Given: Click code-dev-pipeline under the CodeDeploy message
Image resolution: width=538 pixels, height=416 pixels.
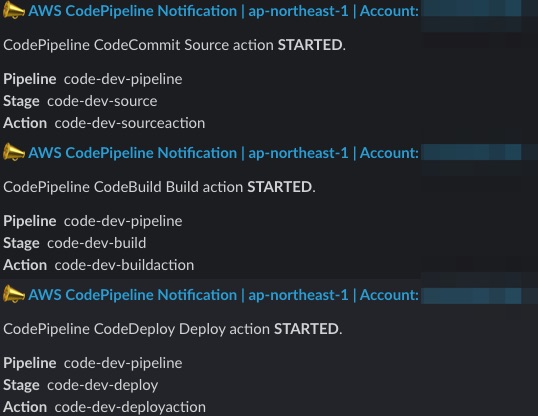Looking at the screenshot, I should coord(123,363).
